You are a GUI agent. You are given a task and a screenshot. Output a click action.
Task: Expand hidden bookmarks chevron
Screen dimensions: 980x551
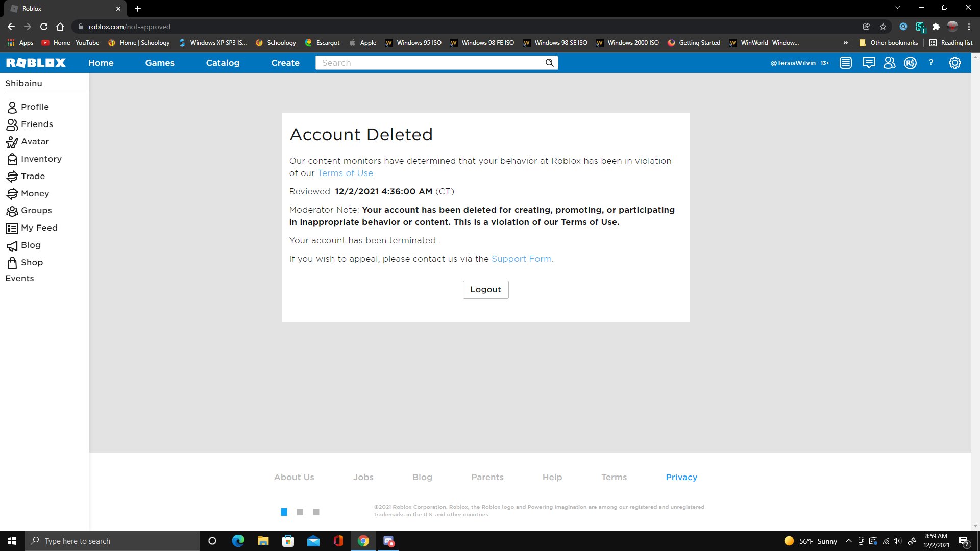(845, 43)
